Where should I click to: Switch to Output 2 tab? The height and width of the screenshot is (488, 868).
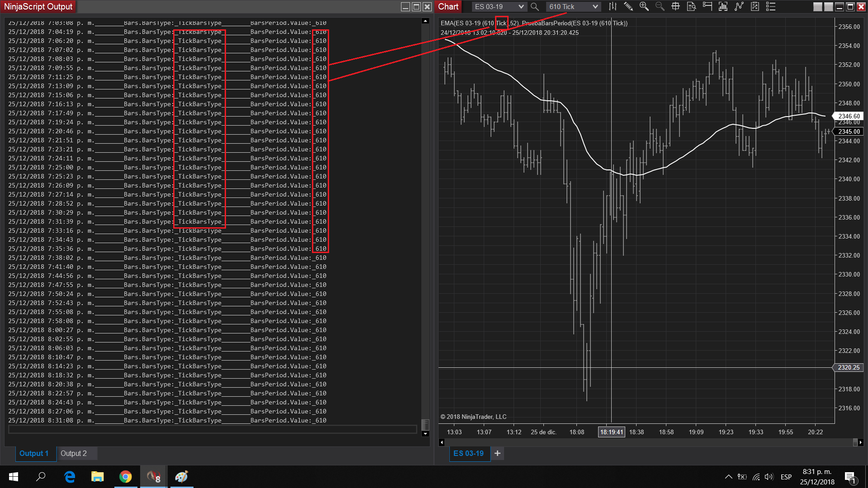74,453
